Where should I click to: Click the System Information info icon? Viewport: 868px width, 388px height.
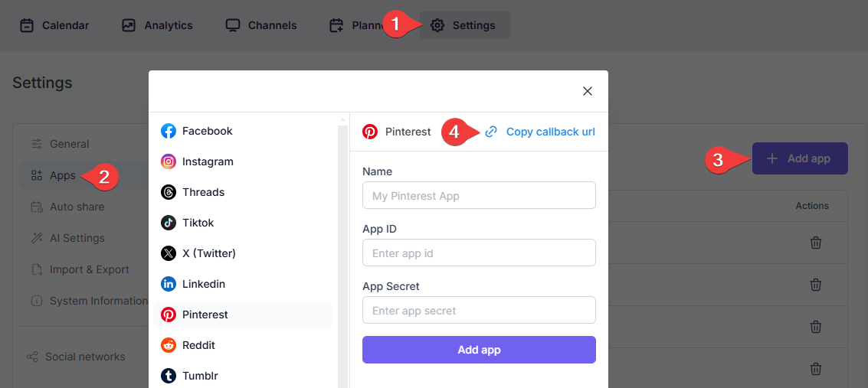pyautogui.click(x=37, y=302)
